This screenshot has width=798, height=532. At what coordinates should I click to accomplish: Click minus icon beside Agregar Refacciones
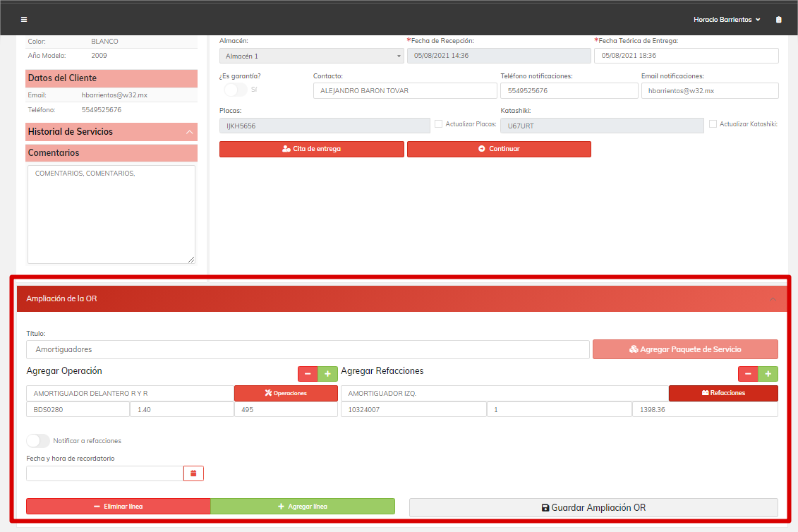[748, 374]
